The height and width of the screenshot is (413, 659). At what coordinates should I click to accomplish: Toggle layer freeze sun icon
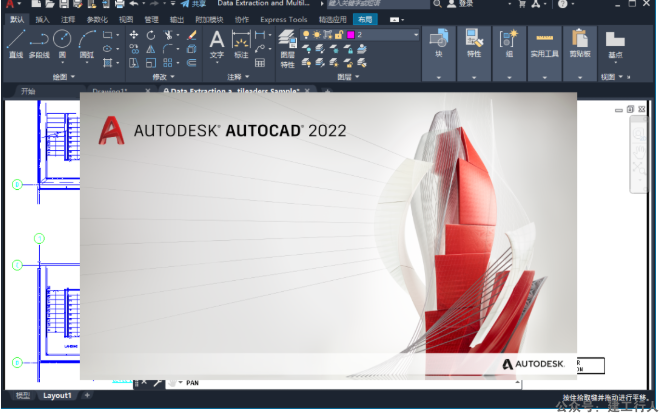[316, 34]
